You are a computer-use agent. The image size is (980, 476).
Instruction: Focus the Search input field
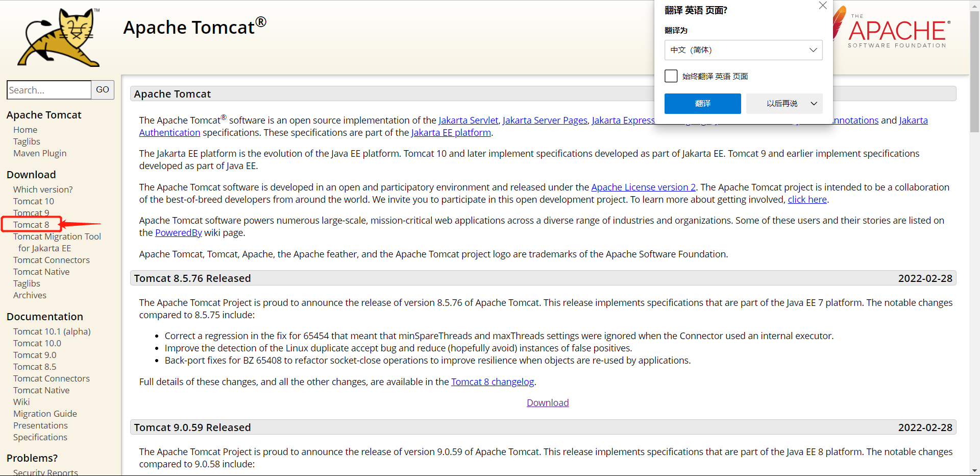click(x=49, y=90)
